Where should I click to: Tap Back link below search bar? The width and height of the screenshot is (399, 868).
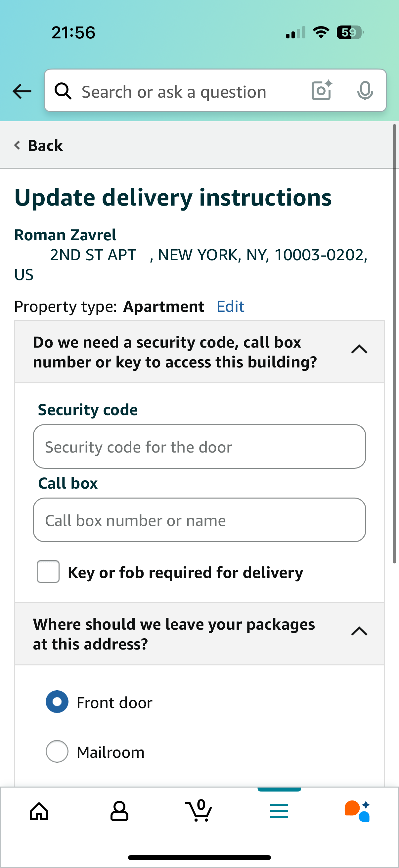pos(39,146)
